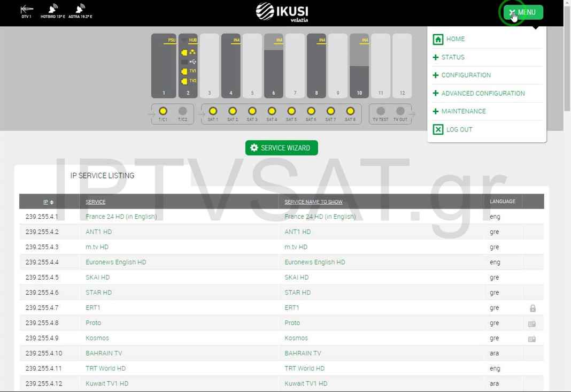Open the France 24 HD service link
571x392 pixels.
pyautogui.click(x=121, y=217)
